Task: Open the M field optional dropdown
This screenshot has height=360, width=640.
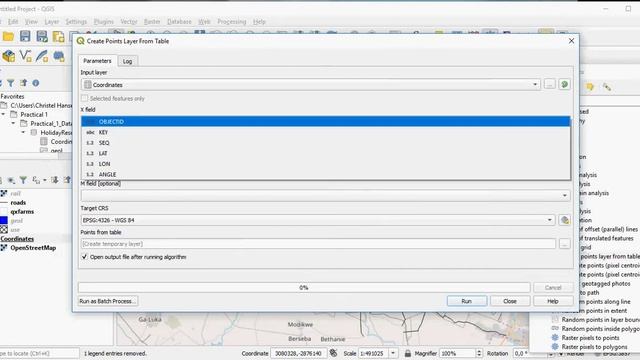Action: [x=325, y=196]
